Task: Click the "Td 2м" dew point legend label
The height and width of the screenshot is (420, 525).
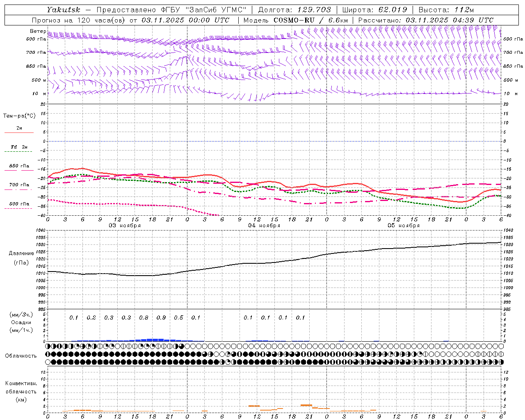Action: 19,147
